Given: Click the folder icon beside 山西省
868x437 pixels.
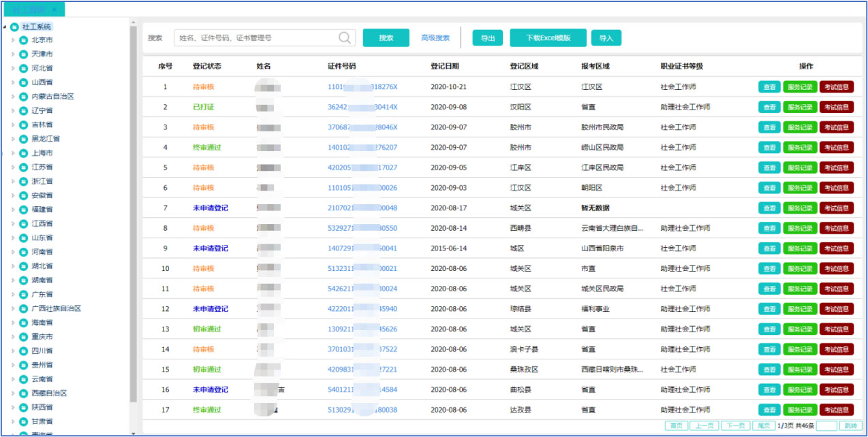Looking at the screenshot, I should [x=24, y=82].
